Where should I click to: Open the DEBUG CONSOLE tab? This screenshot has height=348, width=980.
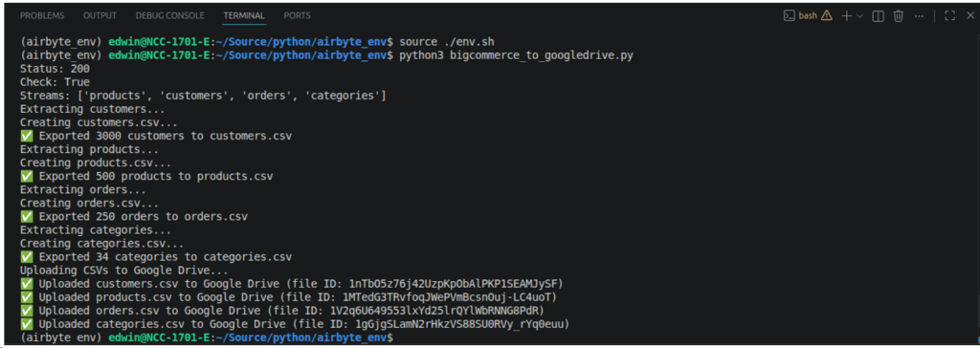169,15
